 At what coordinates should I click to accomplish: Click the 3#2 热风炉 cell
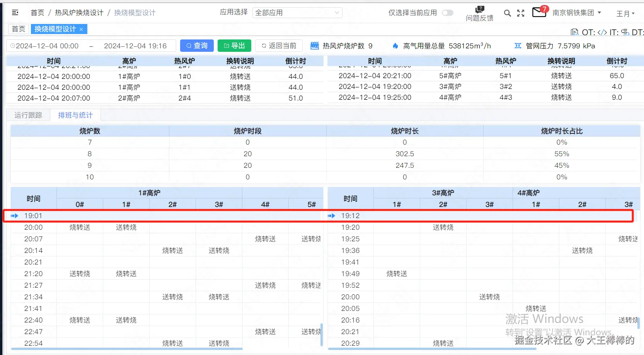506,87
